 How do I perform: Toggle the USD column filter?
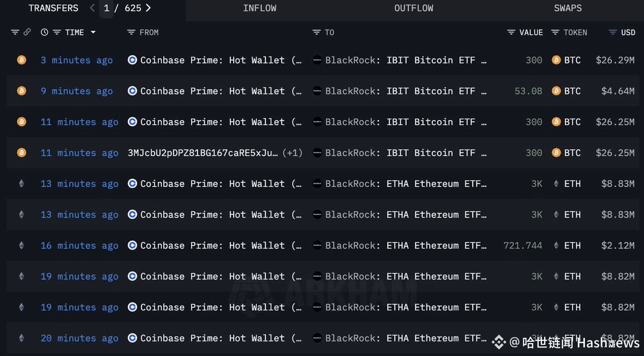(x=612, y=32)
